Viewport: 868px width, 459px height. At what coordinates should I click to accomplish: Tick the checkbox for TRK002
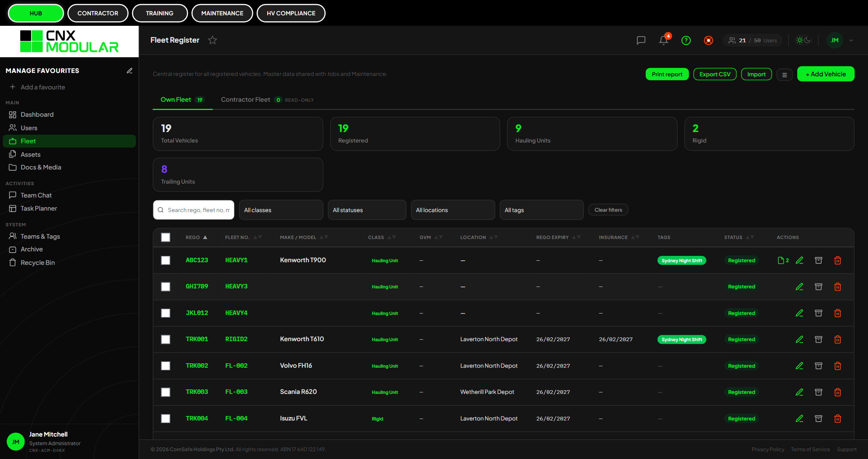[x=165, y=366]
